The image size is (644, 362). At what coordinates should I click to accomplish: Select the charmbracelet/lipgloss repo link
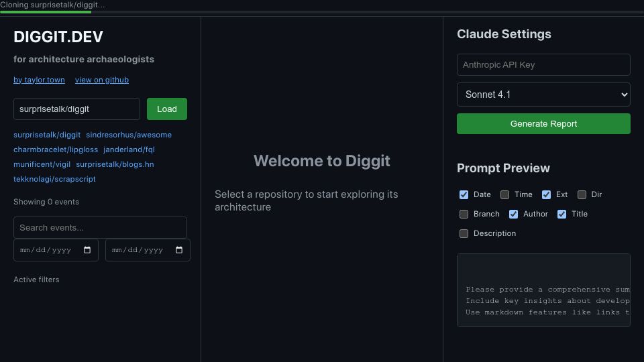(x=56, y=149)
